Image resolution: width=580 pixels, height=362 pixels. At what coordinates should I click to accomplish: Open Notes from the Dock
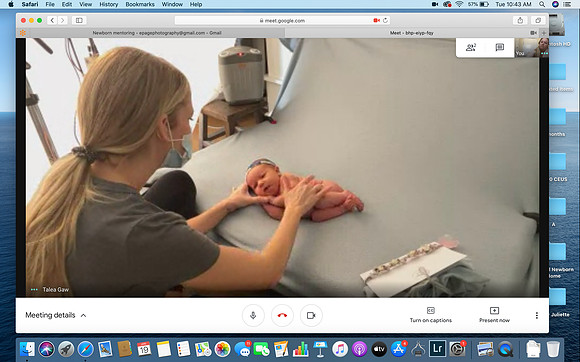pyautogui.click(x=163, y=349)
